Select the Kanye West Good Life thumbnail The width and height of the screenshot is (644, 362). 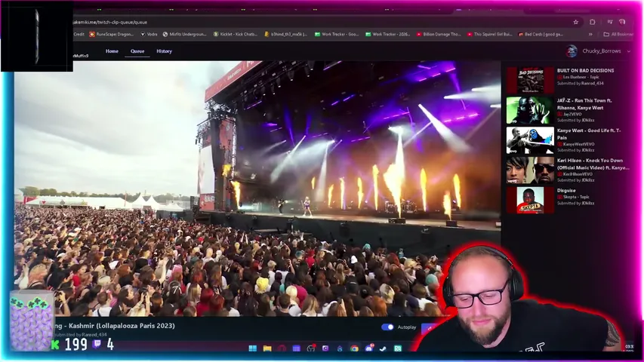pyautogui.click(x=530, y=140)
